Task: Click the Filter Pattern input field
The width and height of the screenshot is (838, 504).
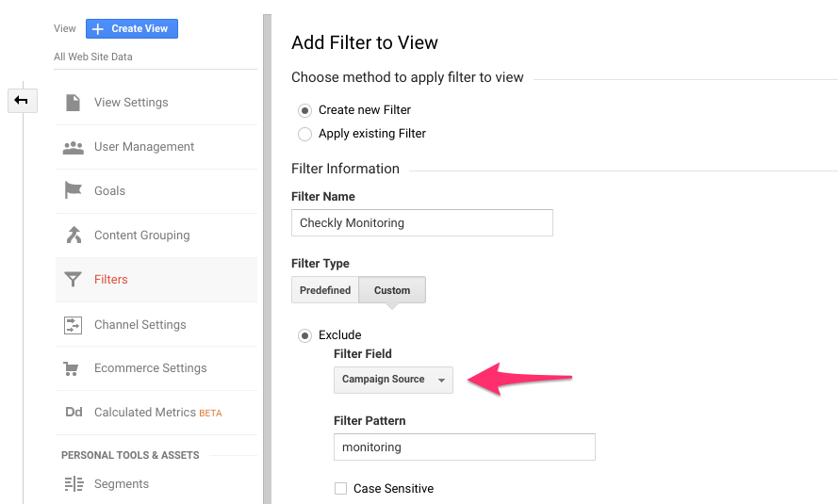Action: tap(464, 447)
